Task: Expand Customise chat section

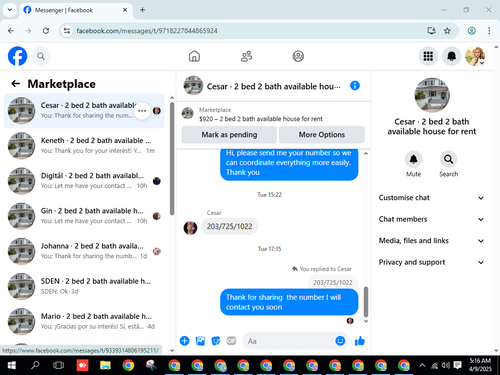Action: [x=431, y=198]
